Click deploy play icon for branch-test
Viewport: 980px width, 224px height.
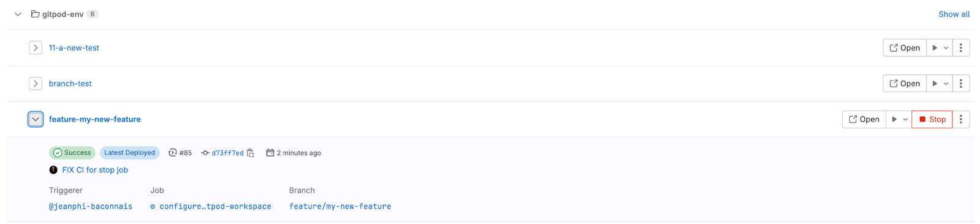(x=935, y=83)
